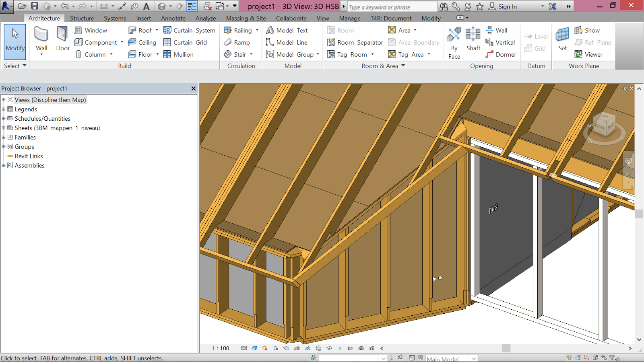Pick the Ceiling tool

click(x=142, y=42)
